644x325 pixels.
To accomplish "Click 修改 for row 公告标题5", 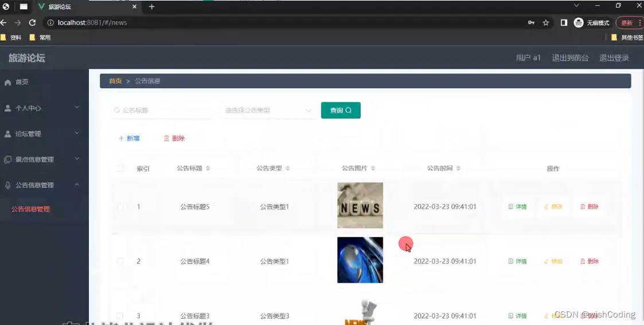I will 553,206.
